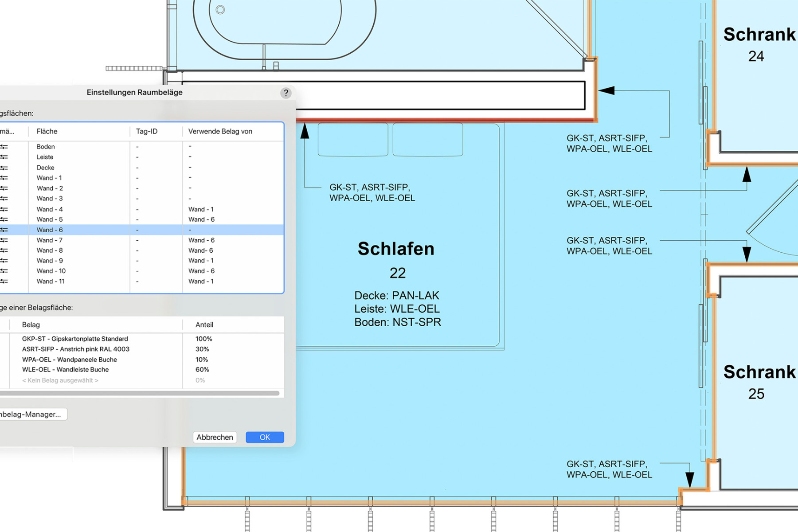Screen dimensions: 798x532
Task: Confirm the dialog with OK
Action: coord(265,437)
